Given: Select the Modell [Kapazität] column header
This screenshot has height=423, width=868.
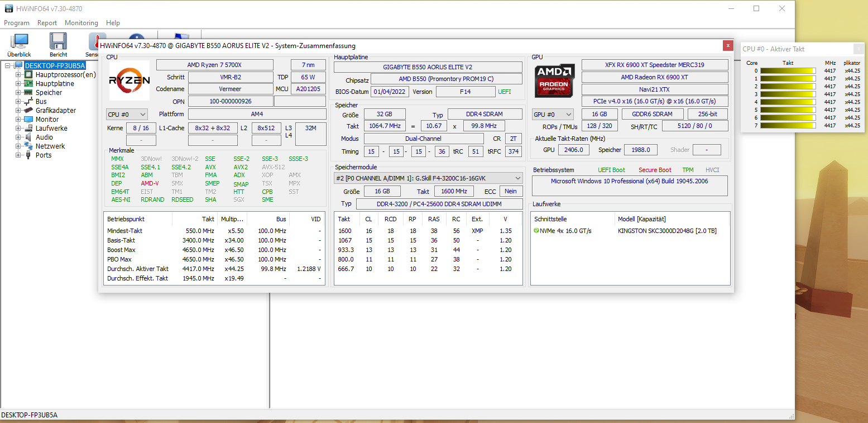Looking at the screenshot, I should click(x=672, y=219).
